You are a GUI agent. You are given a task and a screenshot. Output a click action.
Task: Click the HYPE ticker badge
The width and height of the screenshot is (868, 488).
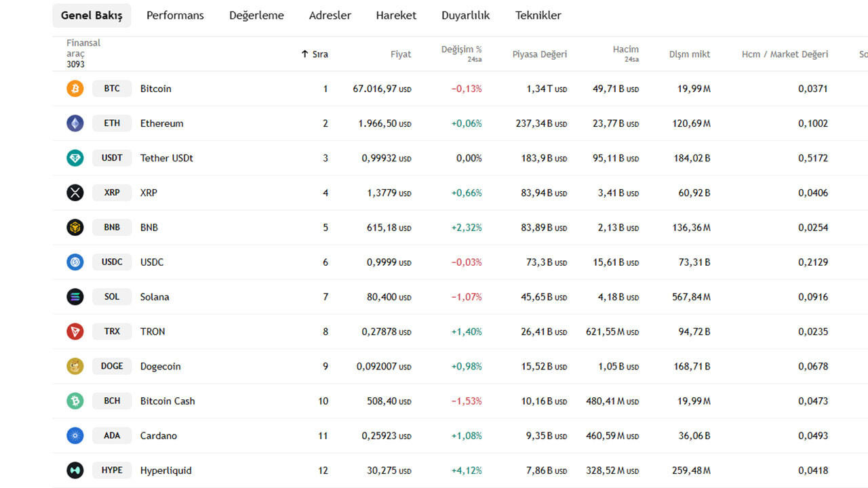112,470
